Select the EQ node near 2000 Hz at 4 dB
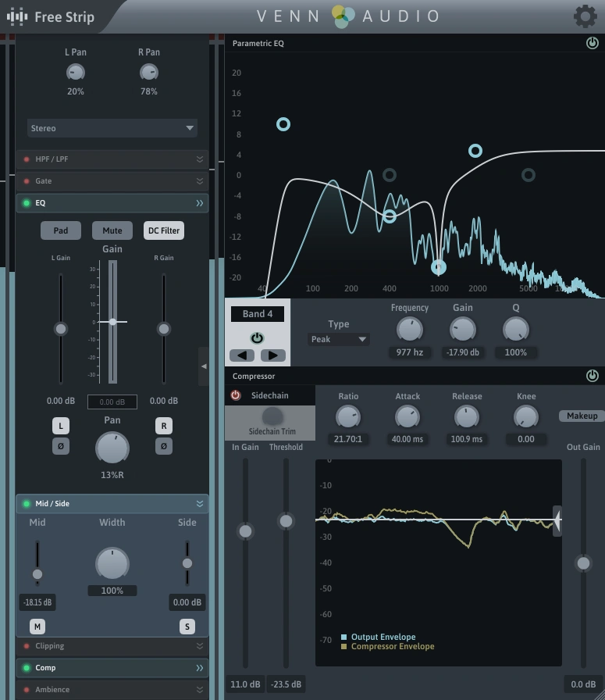The width and height of the screenshot is (605, 700). 475,151
